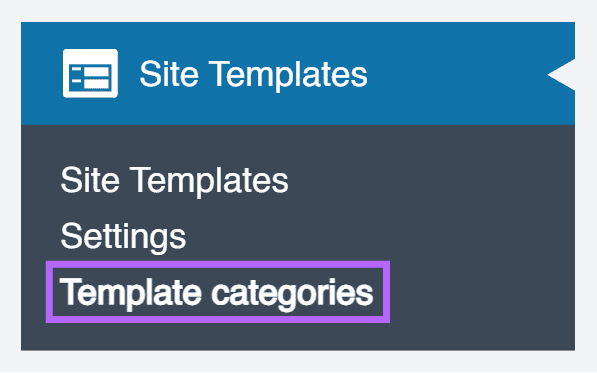Click the Site Templates menu icon
This screenshot has width=597, height=373.
tap(90, 73)
